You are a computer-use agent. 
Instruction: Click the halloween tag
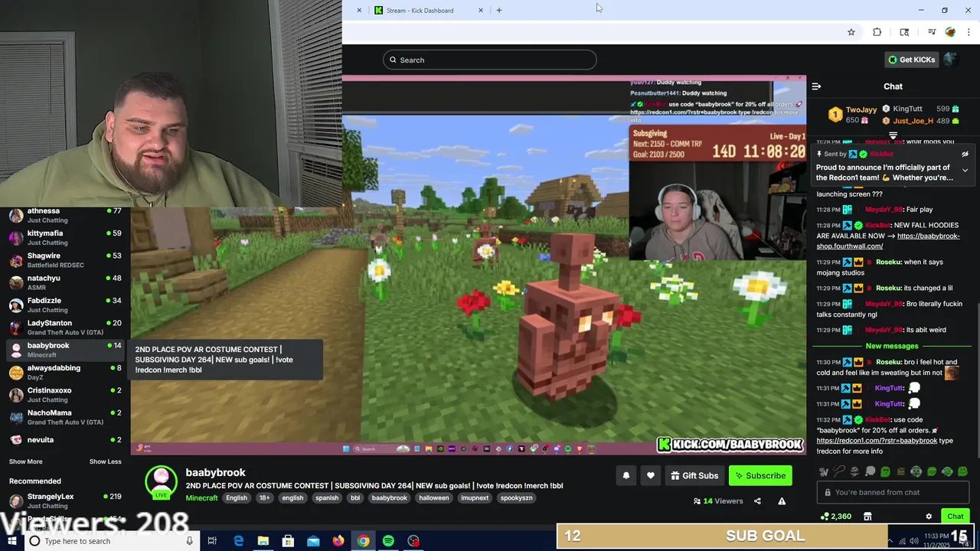click(433, 498)
